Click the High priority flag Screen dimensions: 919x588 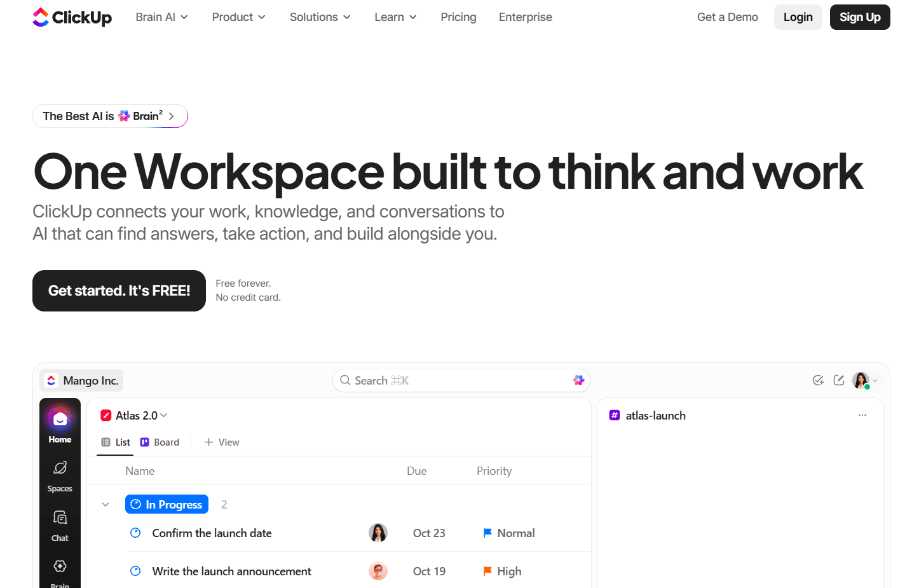(487, 571)
